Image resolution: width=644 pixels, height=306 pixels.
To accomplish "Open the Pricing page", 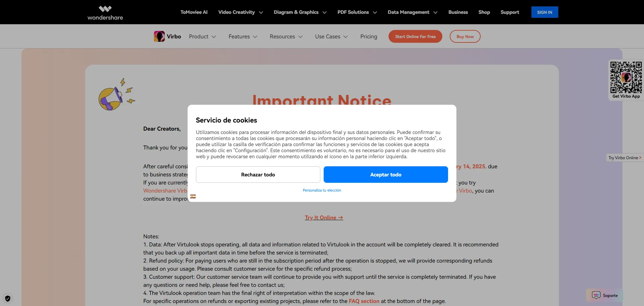I will pyautogui.click(x=368, y=36).
